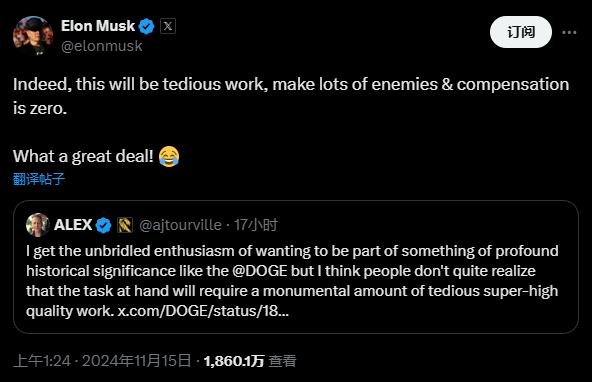Image resolution: width=592 pixels, height=382 pixels.
Task: Click the 翻译帖子 translate post link
Action: 39,179
